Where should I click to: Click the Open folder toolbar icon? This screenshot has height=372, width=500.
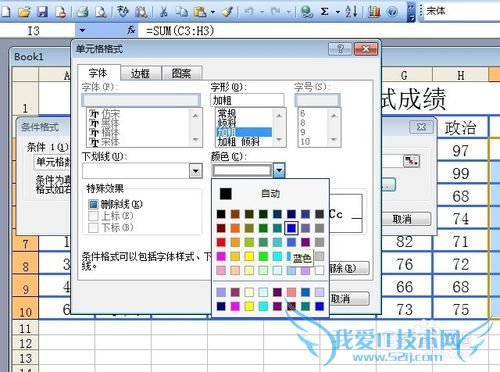[x=25, y=12]
